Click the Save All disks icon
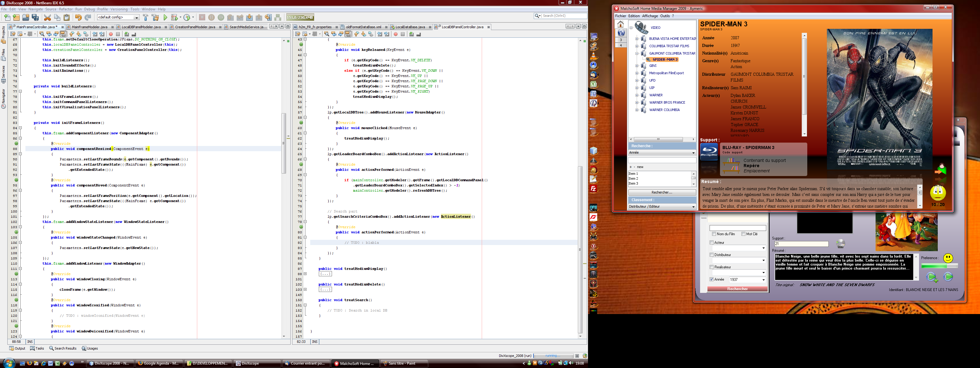The width and height of the screenshot is (980, 368). click(36, 17)
